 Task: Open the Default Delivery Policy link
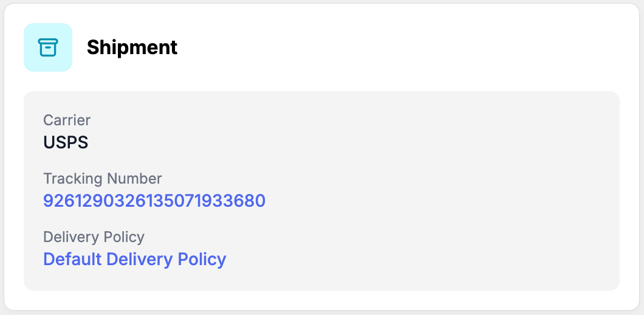134,259
